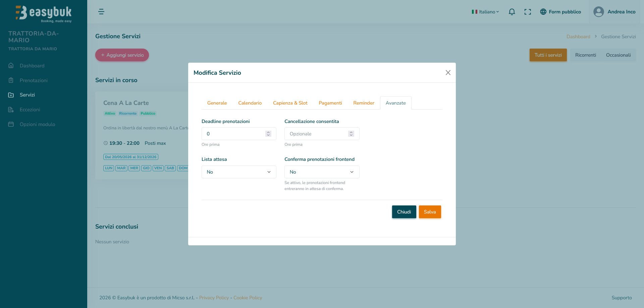This screenshot has height=308, width=644.
Task: Open the Italiano language dropdown
Action: (x=485, y=12)
